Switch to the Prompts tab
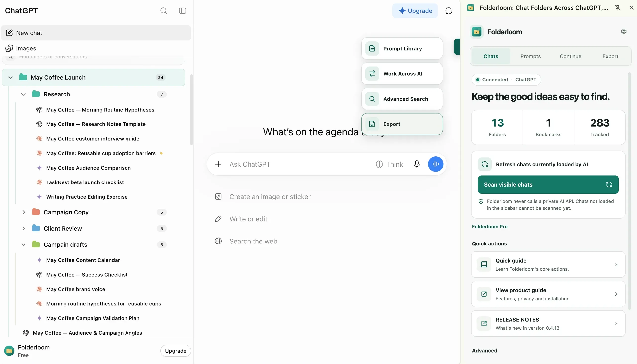637x364 pixels. pyautogui.click(x=530, y=56)
